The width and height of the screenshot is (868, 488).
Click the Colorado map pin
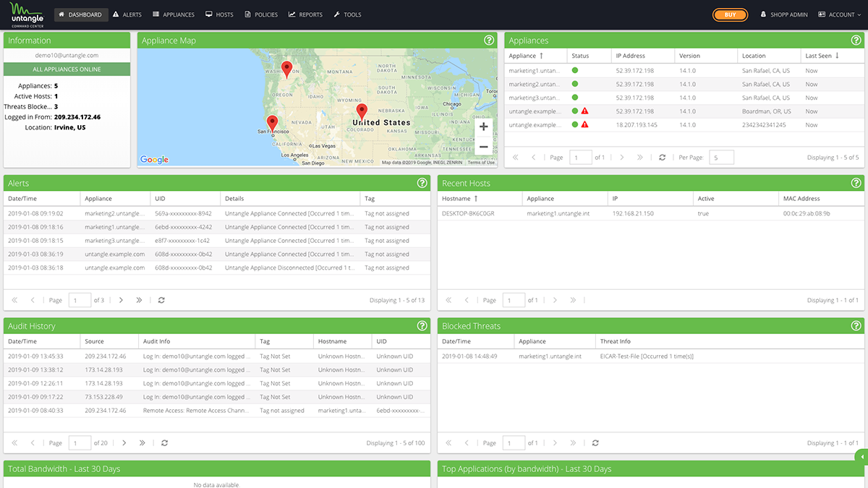click(362, 112)
